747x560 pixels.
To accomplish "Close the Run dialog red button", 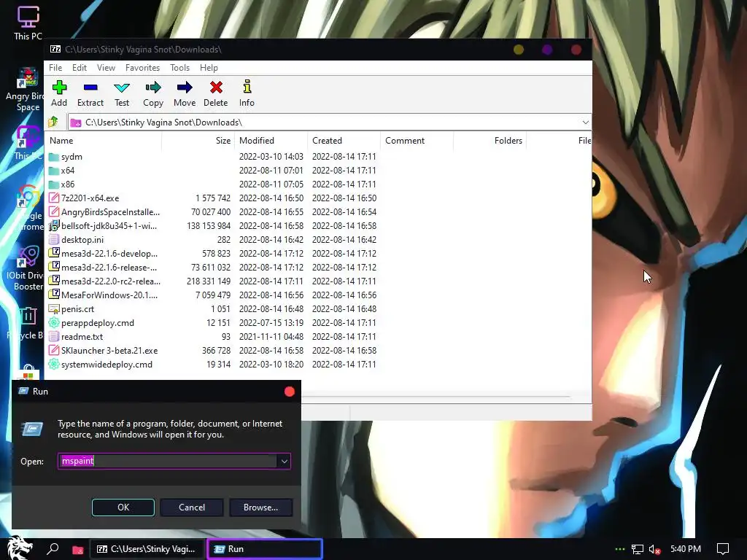I will coord(289,392).
